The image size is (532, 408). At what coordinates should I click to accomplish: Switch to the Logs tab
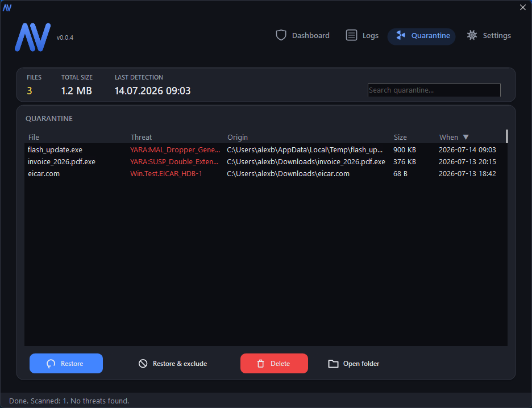(362, 36)
